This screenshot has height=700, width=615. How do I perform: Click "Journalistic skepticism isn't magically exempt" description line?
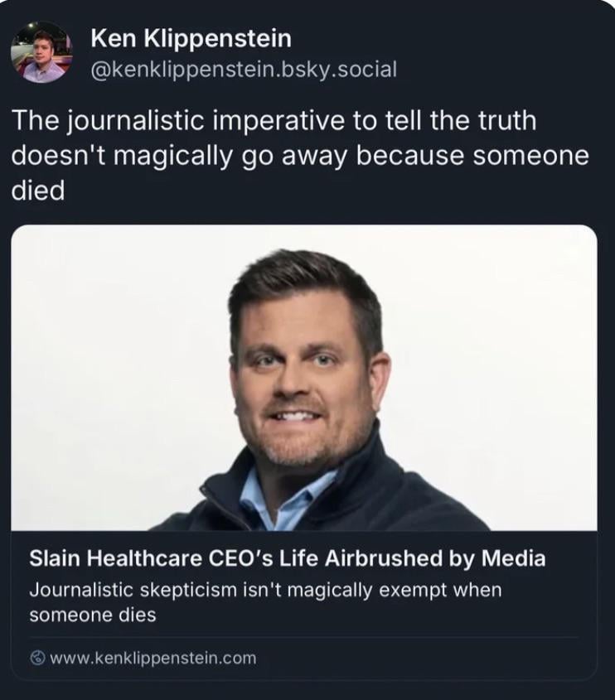click(265, 591)
